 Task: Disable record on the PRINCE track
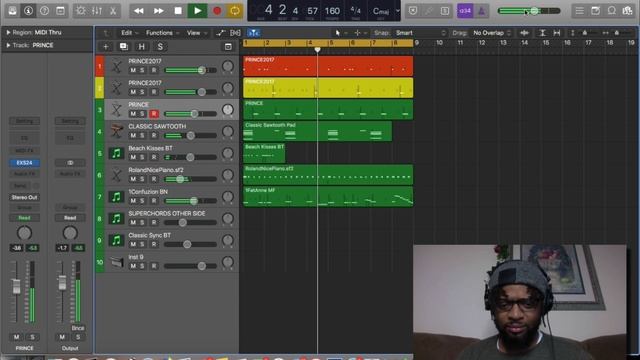tap(154, 114)
